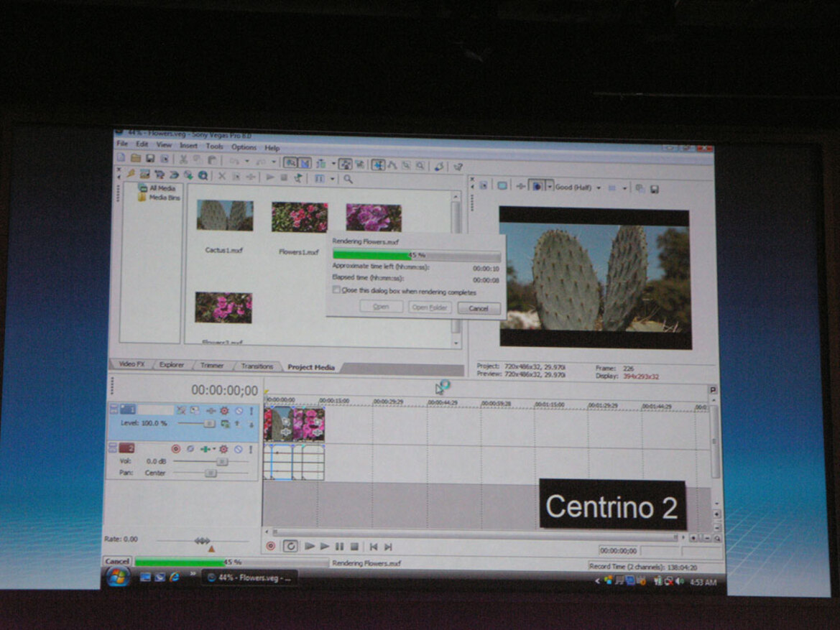Open the Edit menu

point(142,144)
